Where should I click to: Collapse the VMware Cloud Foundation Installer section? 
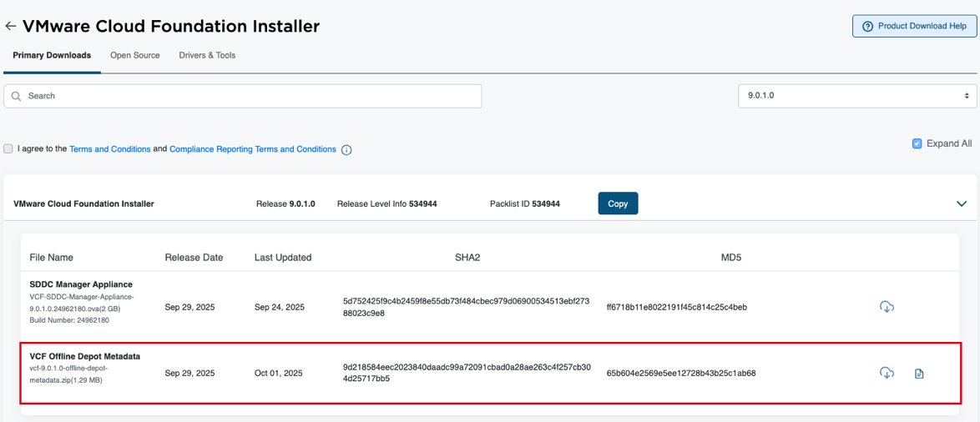tap(962, 203)
